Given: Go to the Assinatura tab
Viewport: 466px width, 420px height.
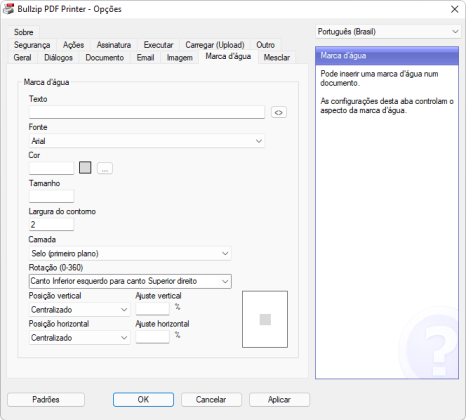Looking at the screenshot, I should [x=114, y=45].
